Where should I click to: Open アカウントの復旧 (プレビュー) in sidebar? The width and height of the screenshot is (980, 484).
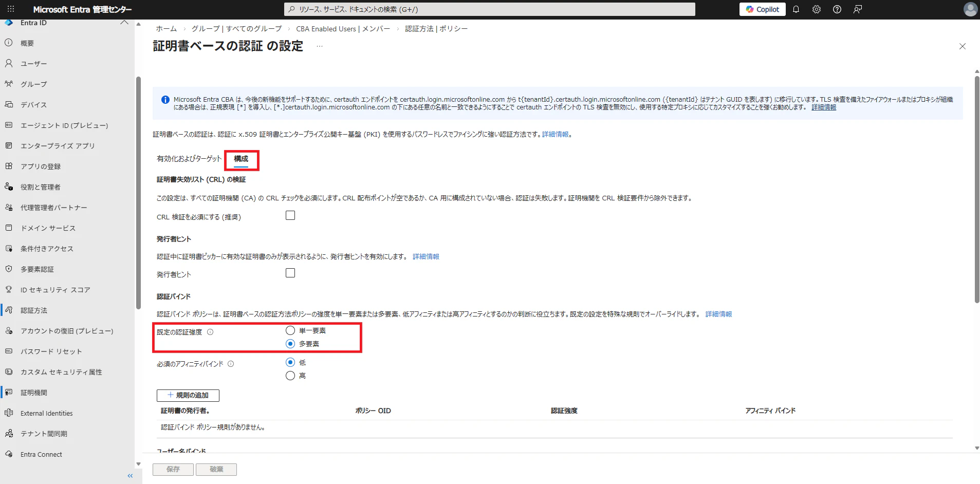(67, 331)
